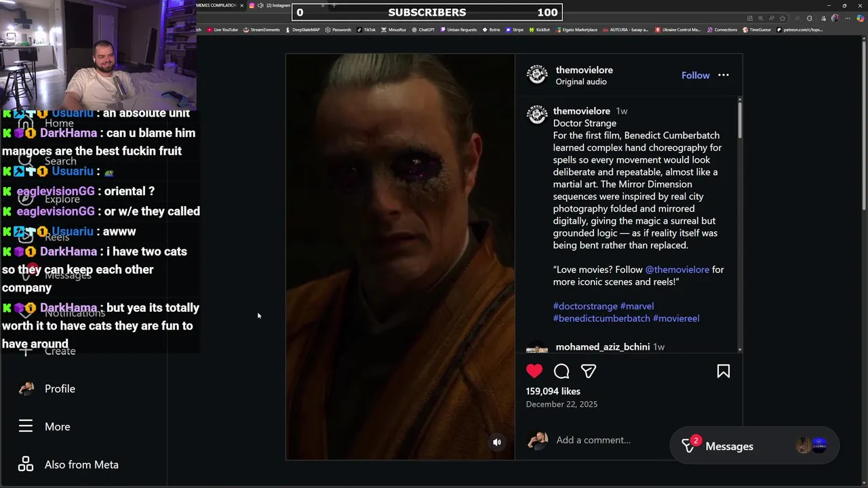Open the Live YouTube bookmark
This screenshot has width=868, height=488.
222,30
